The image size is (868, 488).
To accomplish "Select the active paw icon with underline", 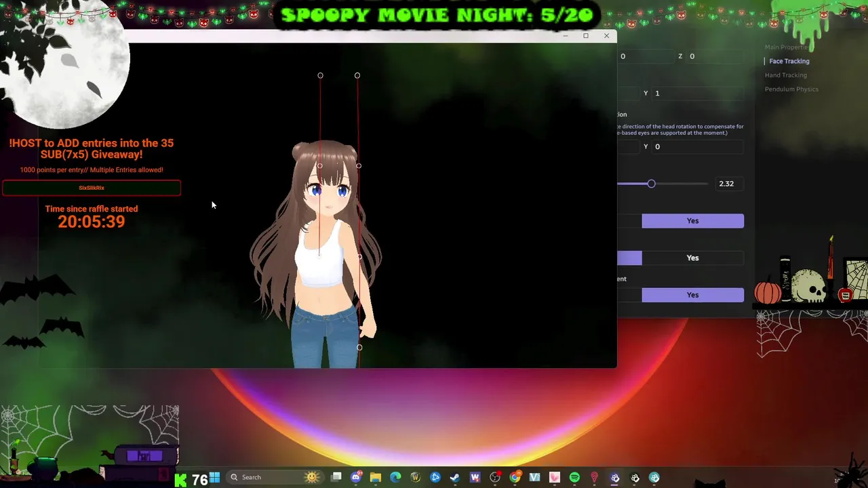I will [615, 477].
